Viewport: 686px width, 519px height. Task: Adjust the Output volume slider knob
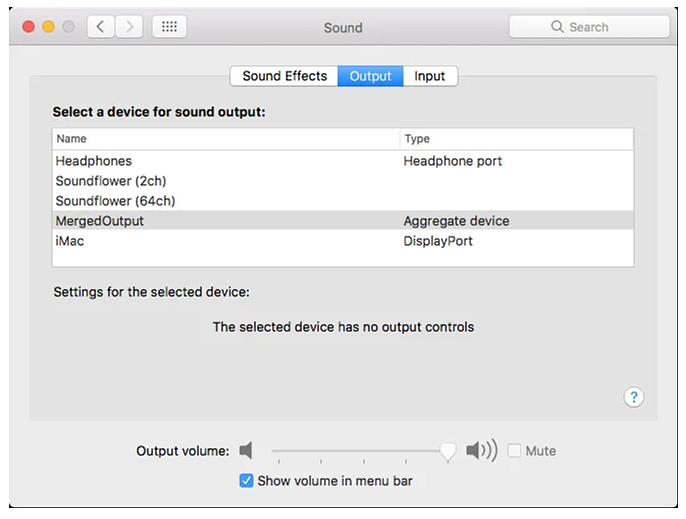tap(448, 452)
